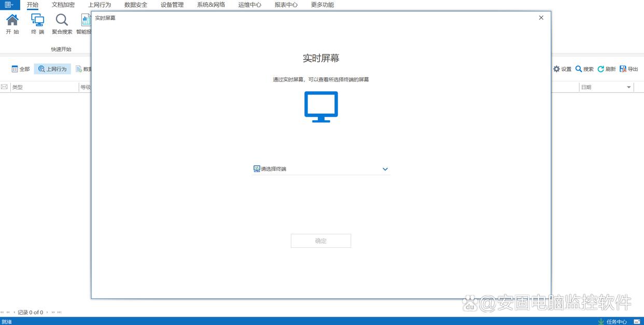The image size is (644, 325).
Task: Open the 终端 terminals icon
Action: [37, 24]
